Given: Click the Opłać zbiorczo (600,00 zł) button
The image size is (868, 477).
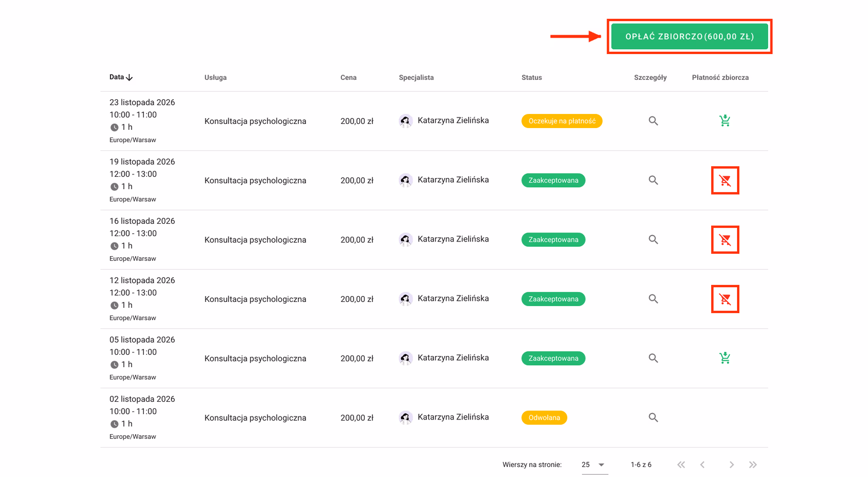Looking at the screenshot, I should (689, 36).
